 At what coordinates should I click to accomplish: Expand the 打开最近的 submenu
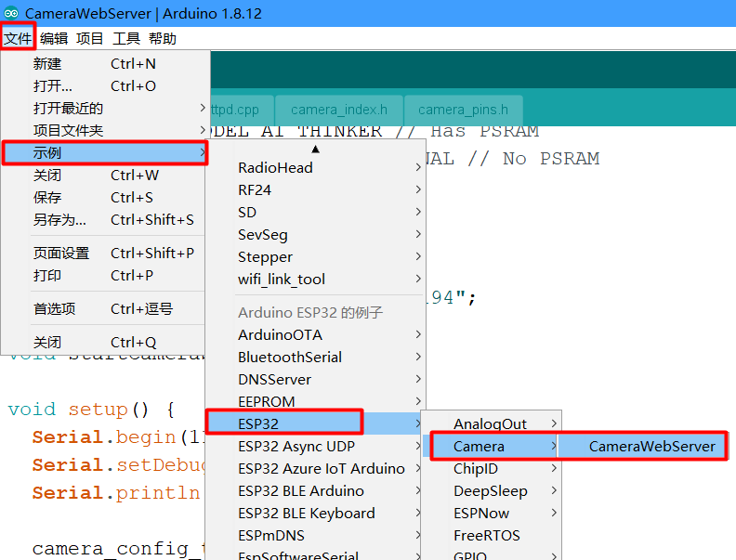click(103, 108)
